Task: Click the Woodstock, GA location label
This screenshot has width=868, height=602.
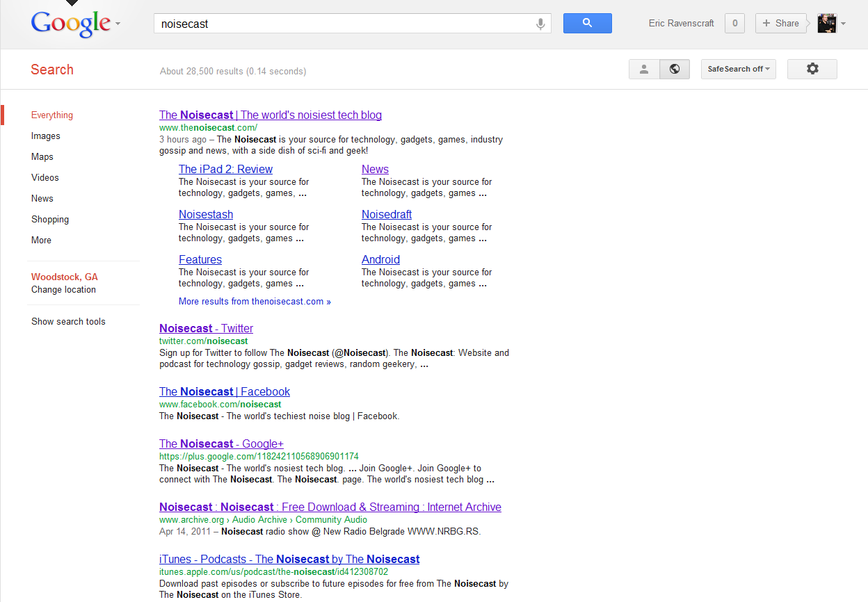Action: click(x=65, y=277)
